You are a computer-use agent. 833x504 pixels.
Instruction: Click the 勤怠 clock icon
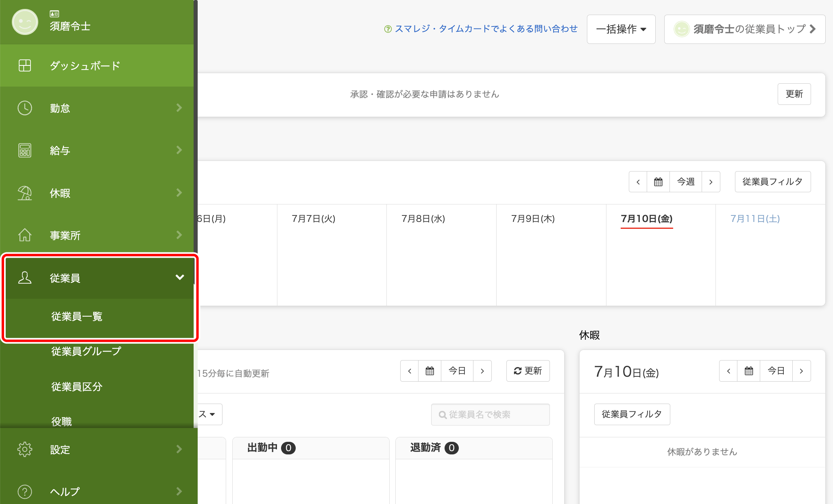25,108
